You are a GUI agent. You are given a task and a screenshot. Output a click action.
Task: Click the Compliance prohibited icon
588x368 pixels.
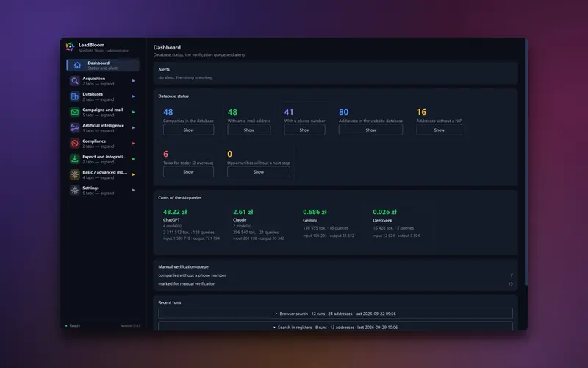75,144
